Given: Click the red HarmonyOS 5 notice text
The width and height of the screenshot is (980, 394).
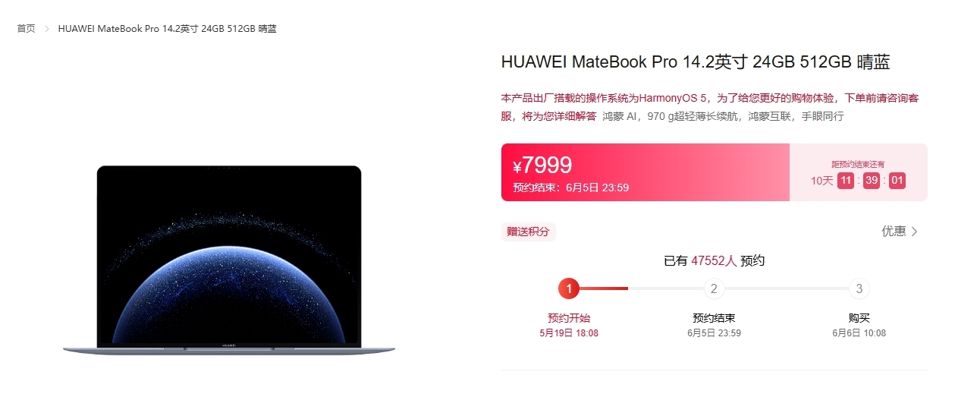Looking at the screenshot, I should pyautogui.click(x=710, y=107).
